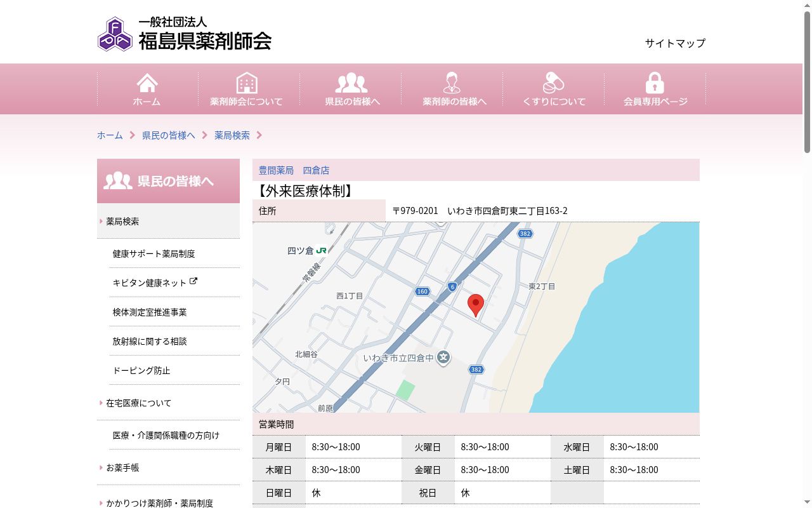This screenshot has height=508, width=812.
Task: Click the school marker for いわき市立四倉中
Action: 443,358
